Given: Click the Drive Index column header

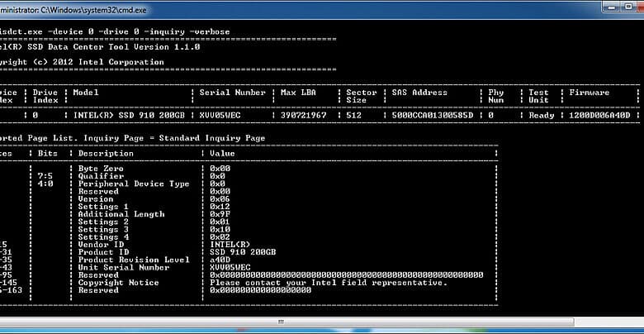Looking at the screenshot, I should 45,96.
